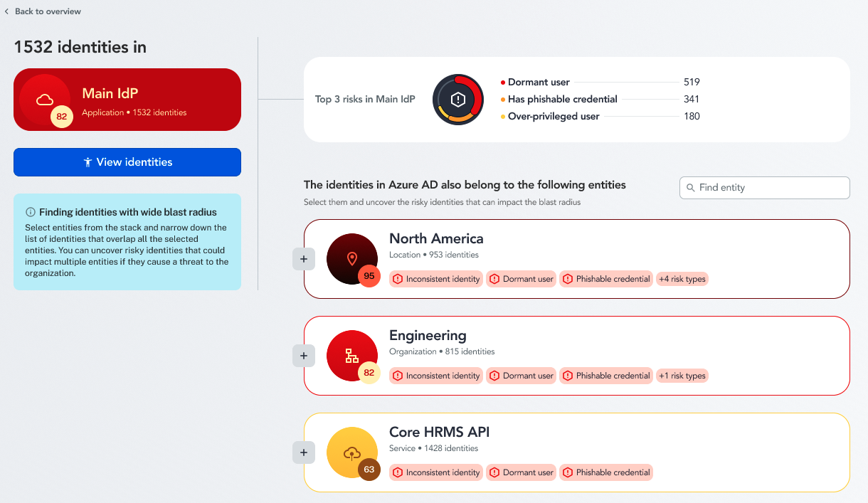The height and width of the screenshot is (503, 868).
Task: Click Engineering risk score 82 badge
Action: [x=369, y=373]
